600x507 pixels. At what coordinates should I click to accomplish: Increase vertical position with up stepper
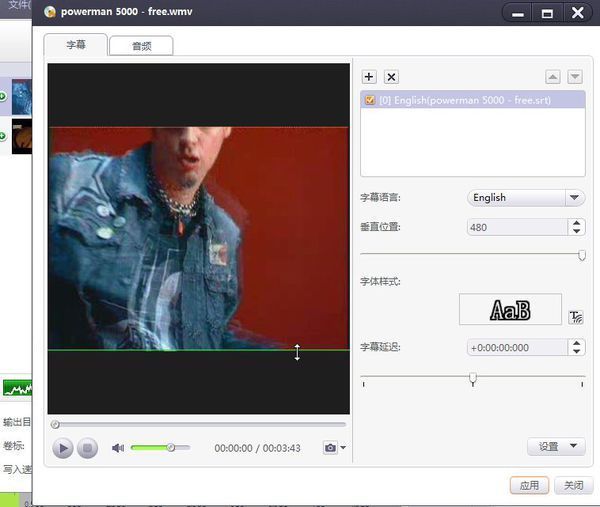coord(576,223)
